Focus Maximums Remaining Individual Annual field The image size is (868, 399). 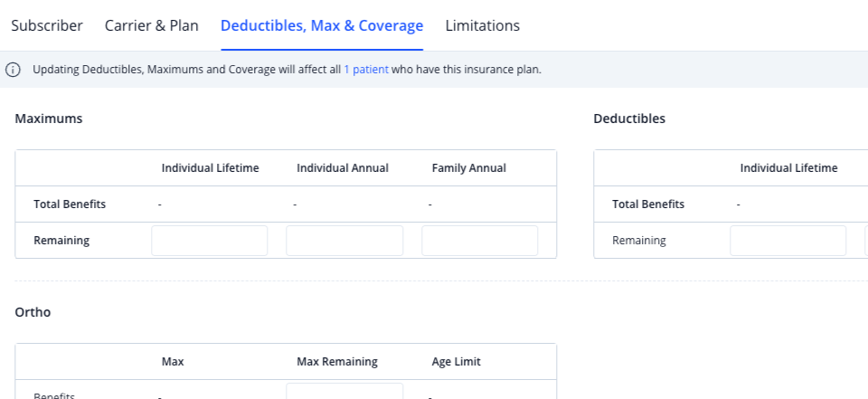[344, 241]
